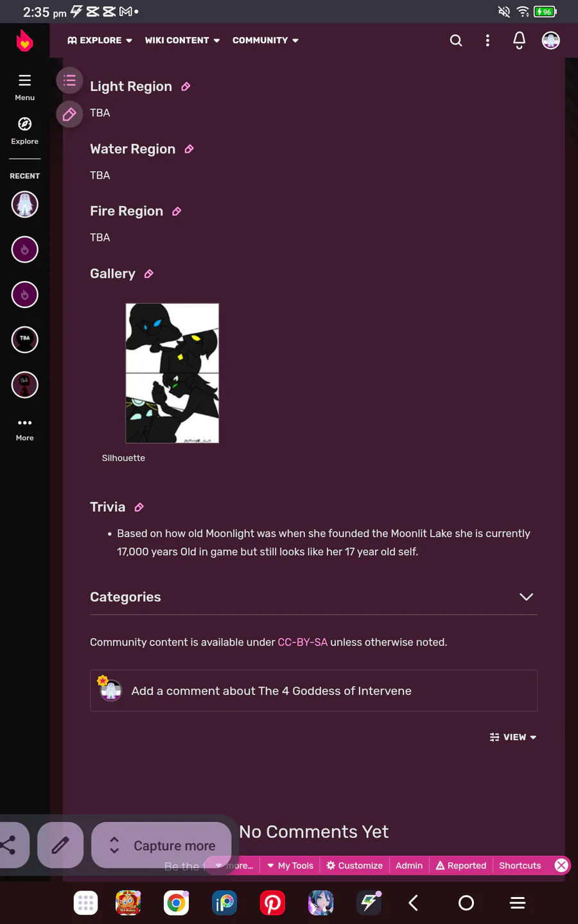Launch the PicsArt app from the taskbar
Image resolution: width=578 pixels, height=924 pixels.
pos(224,903)
